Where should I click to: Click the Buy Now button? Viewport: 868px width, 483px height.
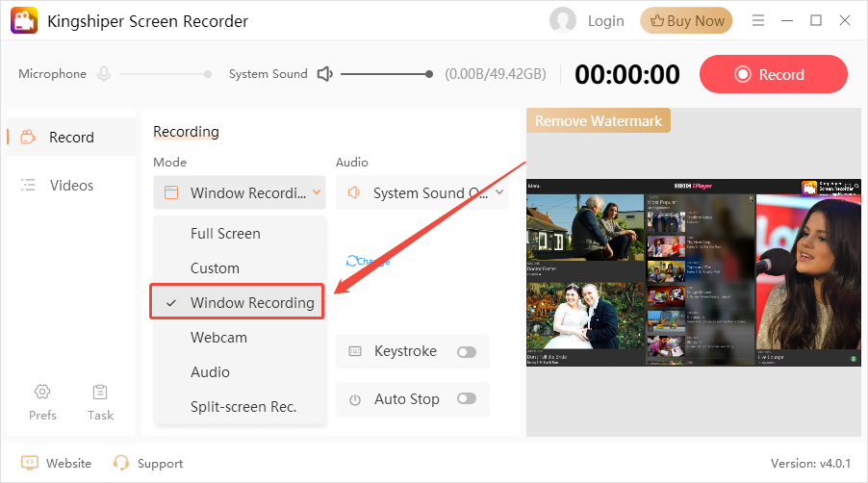pos(686,21)
